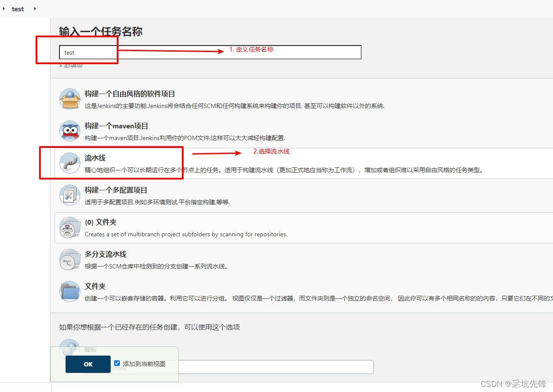Select the blue 文件夹 folder icon
This screenshot has height=392, width=553.
tap(70, 291)
